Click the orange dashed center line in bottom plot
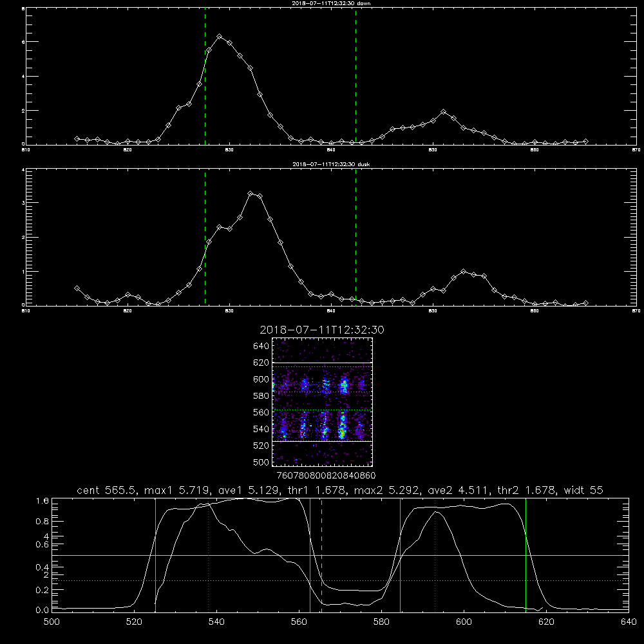Viewport: 644px width, 644px height. click(x=321, y=554)
